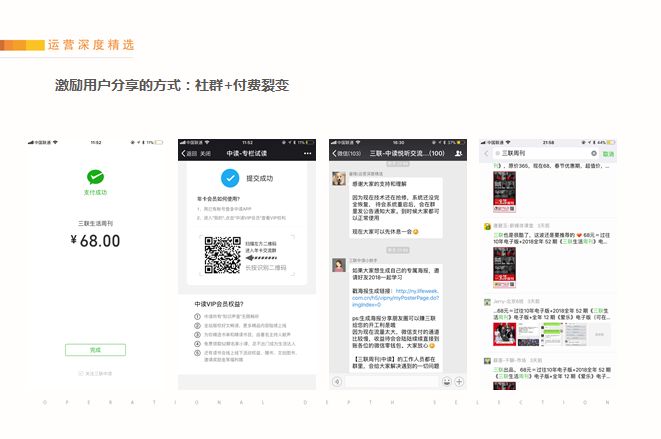The height and width of the screenshot is (439, 661).
Task: Click the 三联周刊 search field
Action: click(x=546, y=154)
